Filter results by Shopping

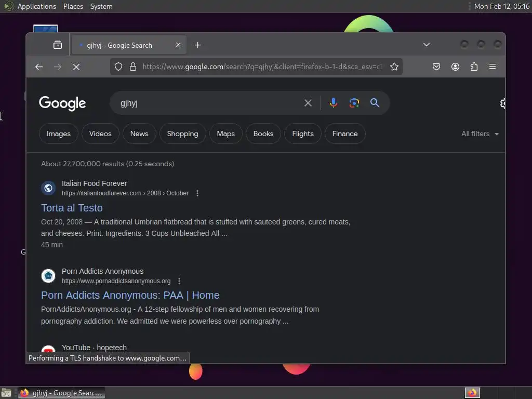coord(182,134)
